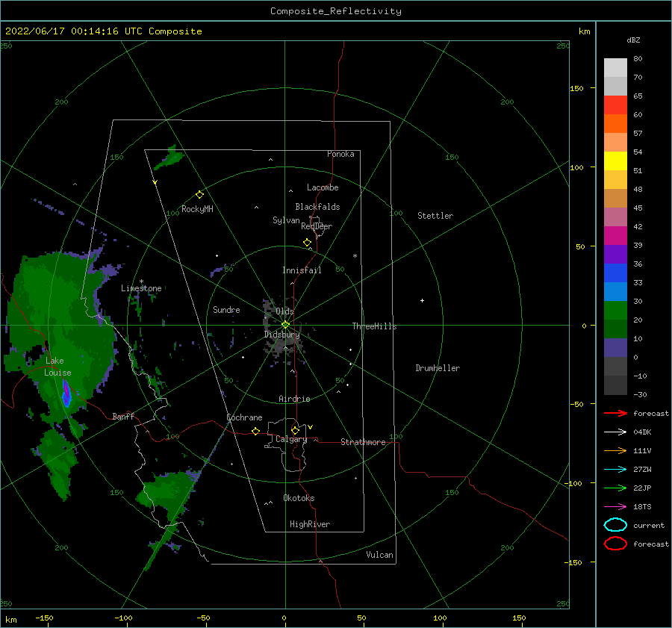
Task: Click the Sylvan label
Action: click(286, 220)
